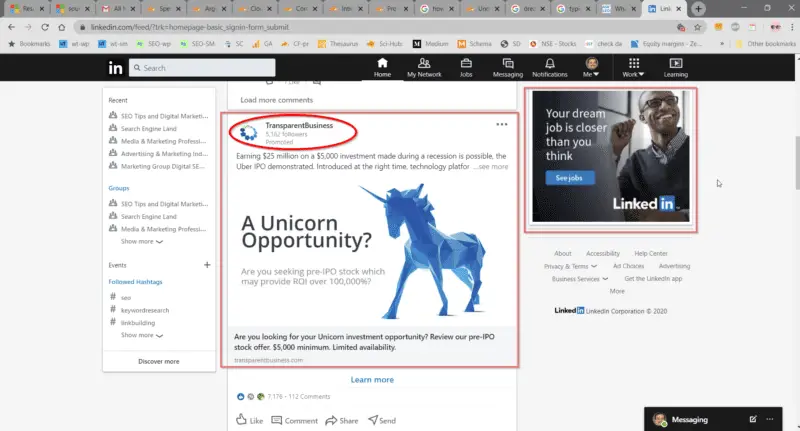The width and height of the screenshot is (800, 431).
Task: Open the Schema bookmark
Action: (x=474, y=44)
